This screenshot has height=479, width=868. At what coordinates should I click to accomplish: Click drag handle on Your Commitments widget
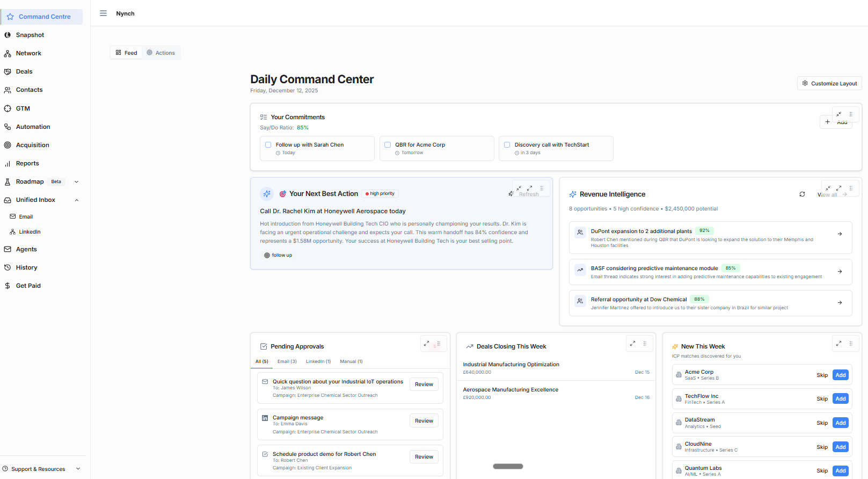coord(851,114)
